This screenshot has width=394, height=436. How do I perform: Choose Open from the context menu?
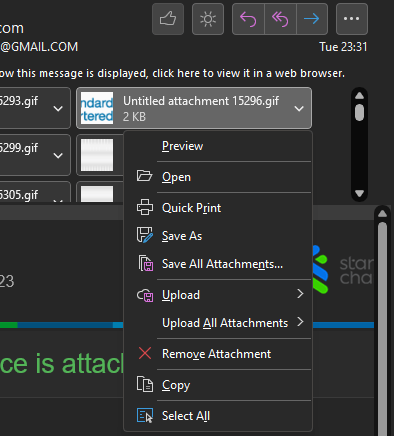[218, 177]
